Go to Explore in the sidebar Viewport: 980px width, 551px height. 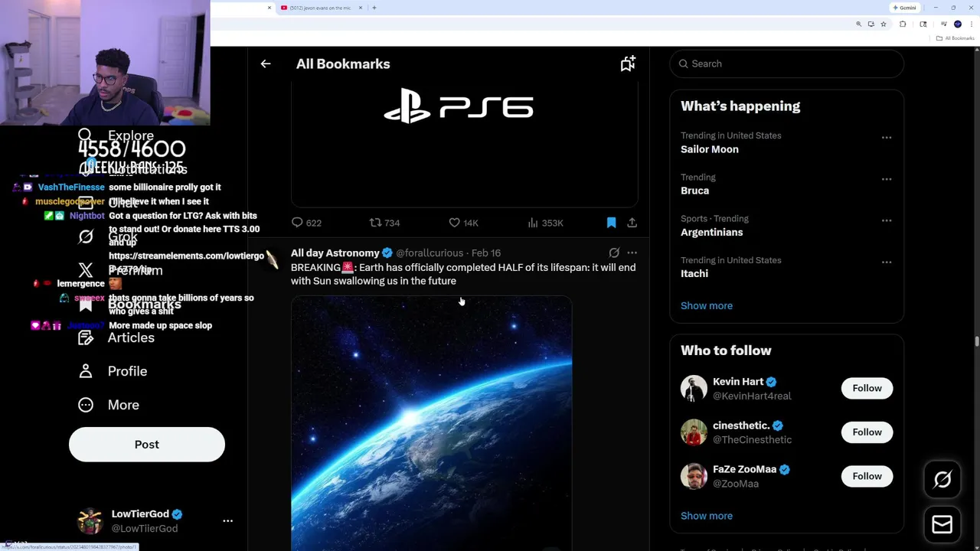point(116,135)
